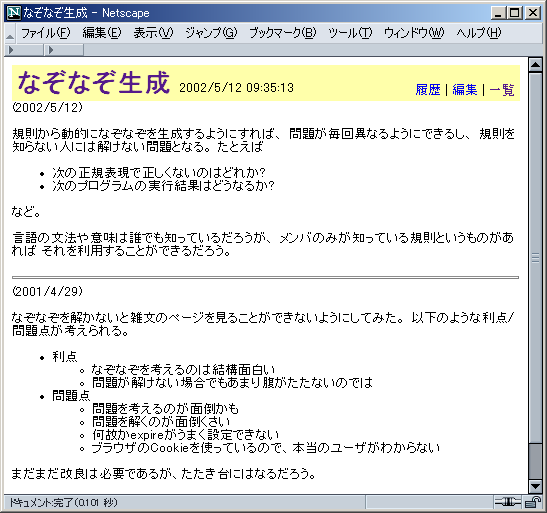The width and height of the screenshot is (547, 513).
Task: Open the ファイル(F) menu
Action: 46,33
